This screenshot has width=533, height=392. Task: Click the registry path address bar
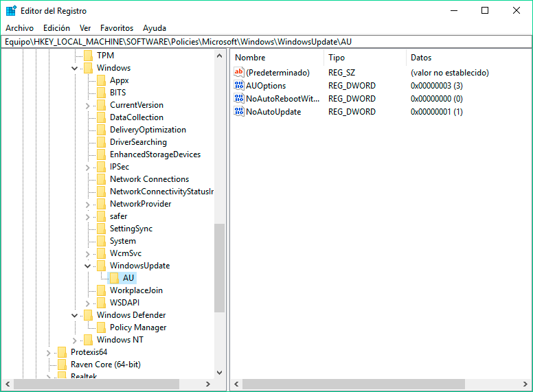(x=266, y=42)
